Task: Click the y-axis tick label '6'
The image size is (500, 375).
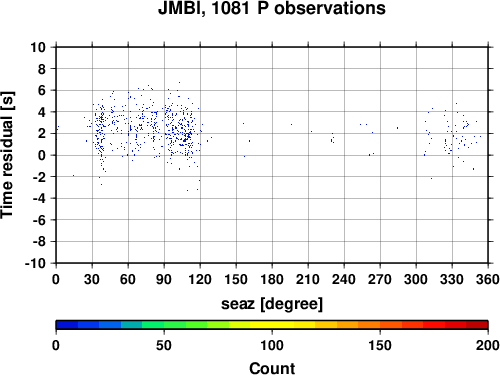Action: (x=41, y=90)
